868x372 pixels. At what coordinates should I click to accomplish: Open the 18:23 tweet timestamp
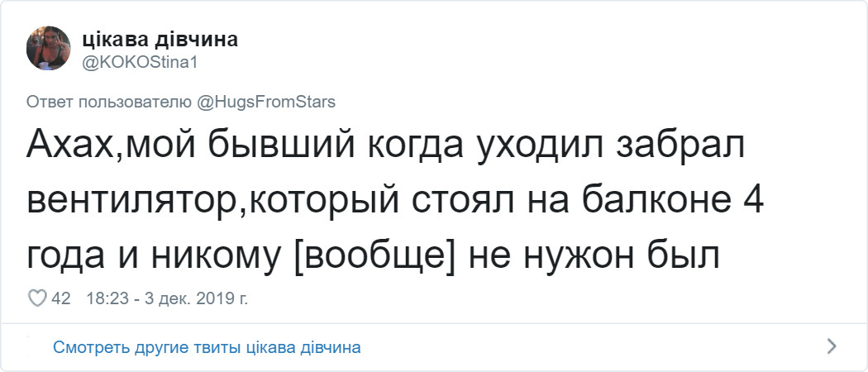(110, 299)
